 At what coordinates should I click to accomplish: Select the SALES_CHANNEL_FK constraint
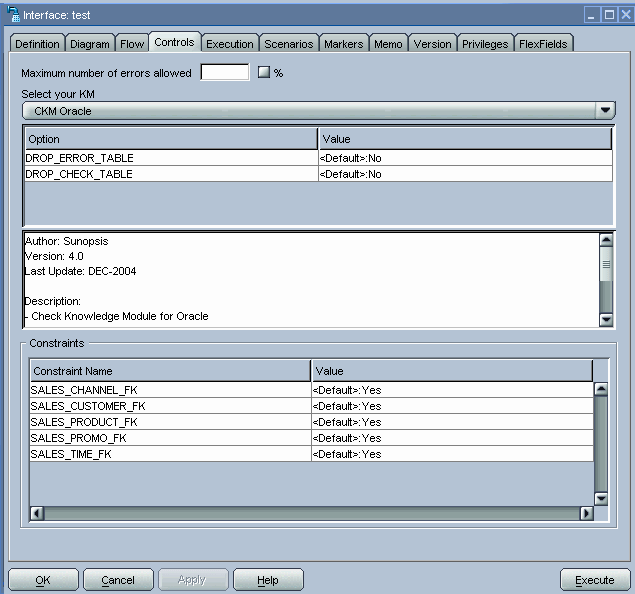pyautogui.click(x=170, y=390)
